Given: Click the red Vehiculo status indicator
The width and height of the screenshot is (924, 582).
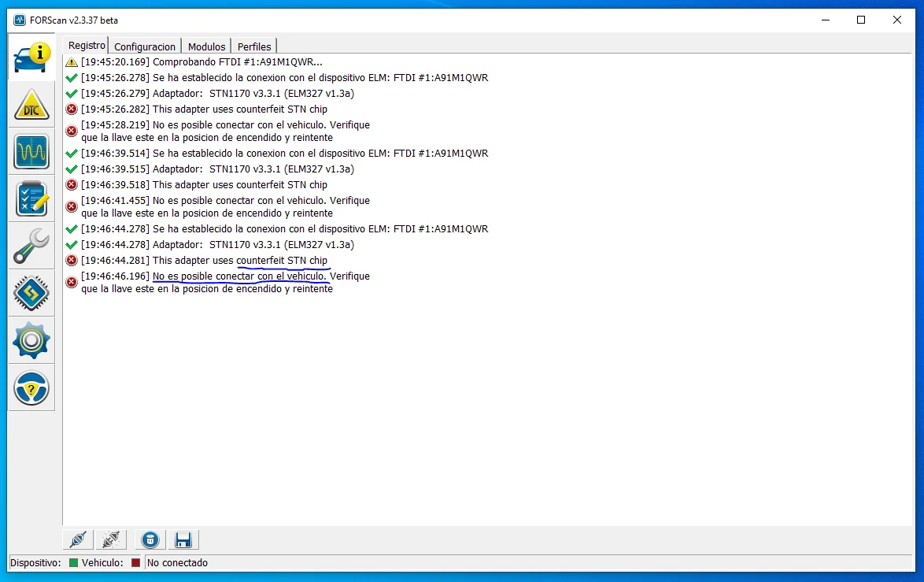Looking at the screenshot, I should point(135,562).
